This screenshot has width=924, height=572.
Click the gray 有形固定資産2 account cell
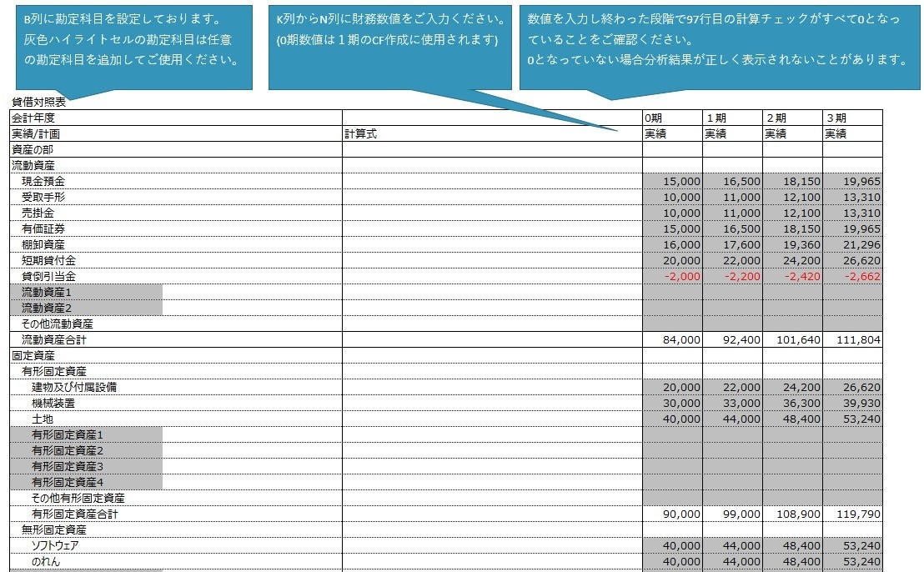[86, 450]
